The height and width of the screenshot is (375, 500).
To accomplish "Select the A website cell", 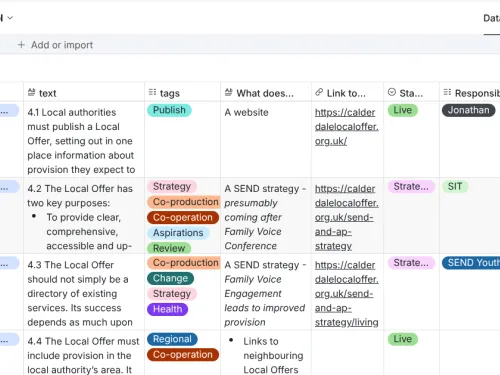I will [x=266, y=140].
